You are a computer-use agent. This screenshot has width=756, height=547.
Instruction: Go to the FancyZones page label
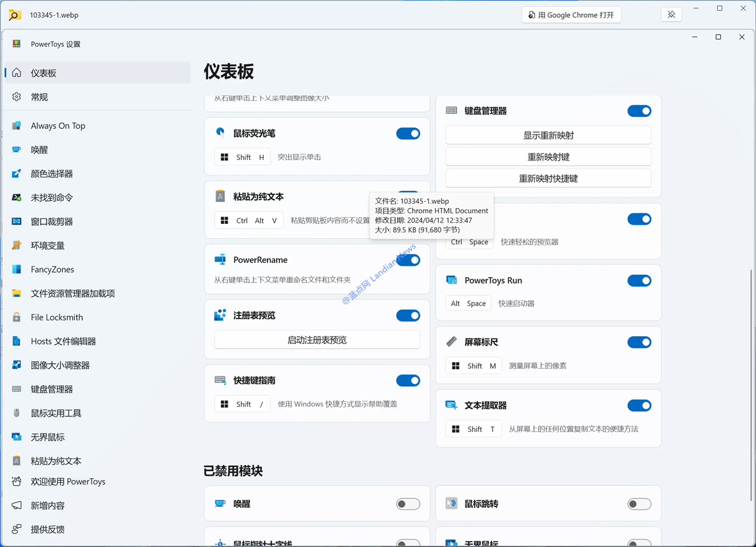[x=53, y=269]
